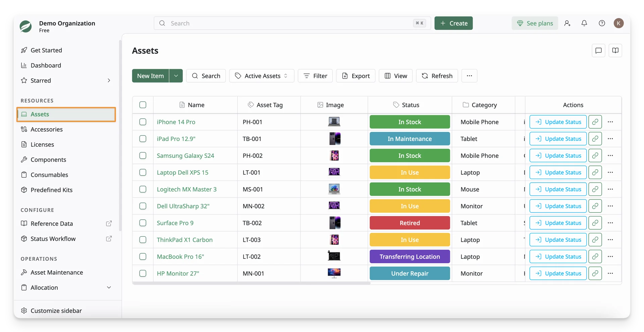Open more actions for iPhone 14 Pro row
This screenshot has width=644, height=332.
pos(610,122)
